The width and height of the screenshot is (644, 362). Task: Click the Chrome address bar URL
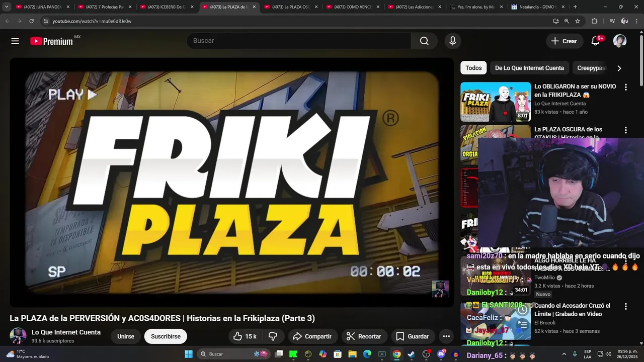tap(92, 21)
